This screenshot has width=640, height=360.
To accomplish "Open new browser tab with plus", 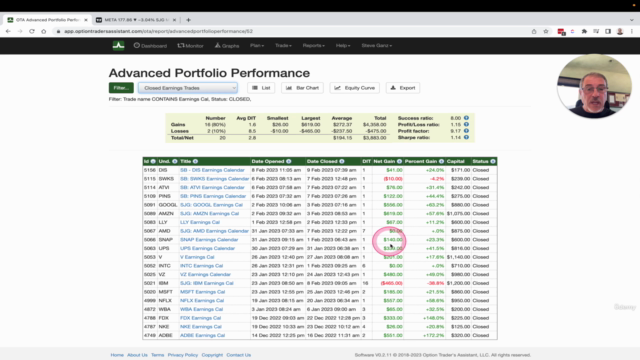I will [x=188, y=20].
